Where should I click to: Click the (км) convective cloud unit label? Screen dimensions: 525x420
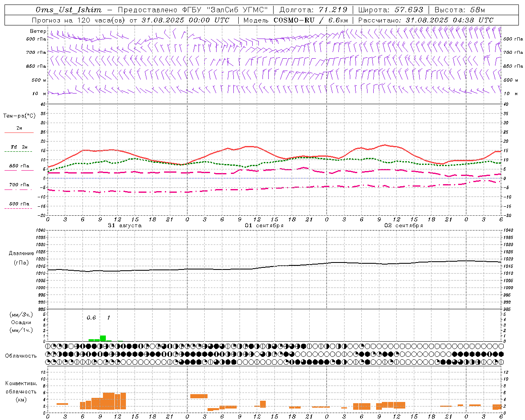[21, 399]
